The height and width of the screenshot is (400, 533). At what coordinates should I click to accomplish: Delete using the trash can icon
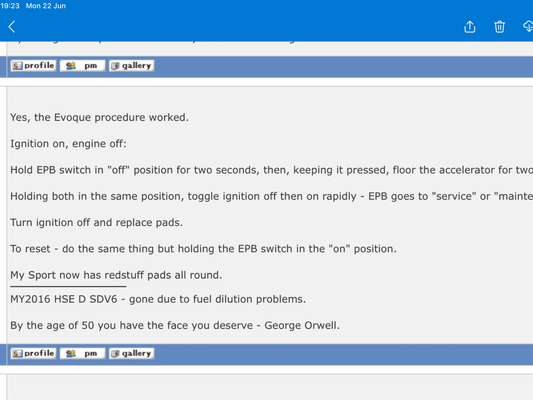[x=499, y=27]
